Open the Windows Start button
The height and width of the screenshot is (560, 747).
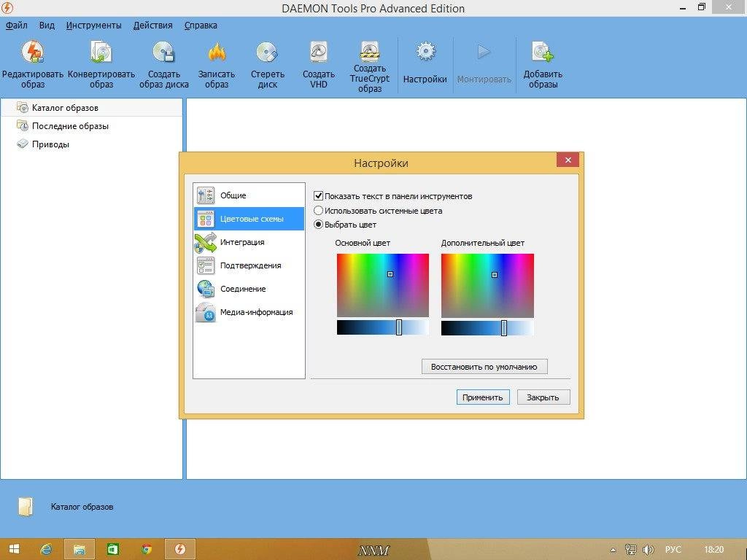(14, 549)
